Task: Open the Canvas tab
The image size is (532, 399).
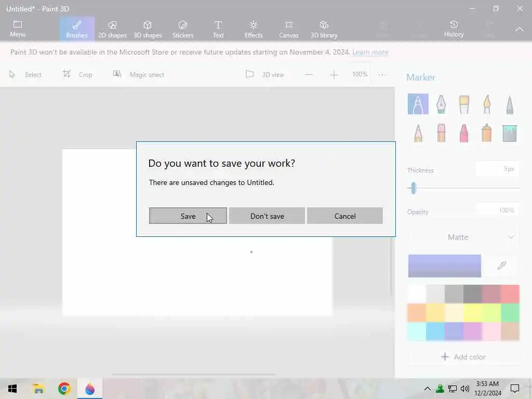Action: (289, 29)
